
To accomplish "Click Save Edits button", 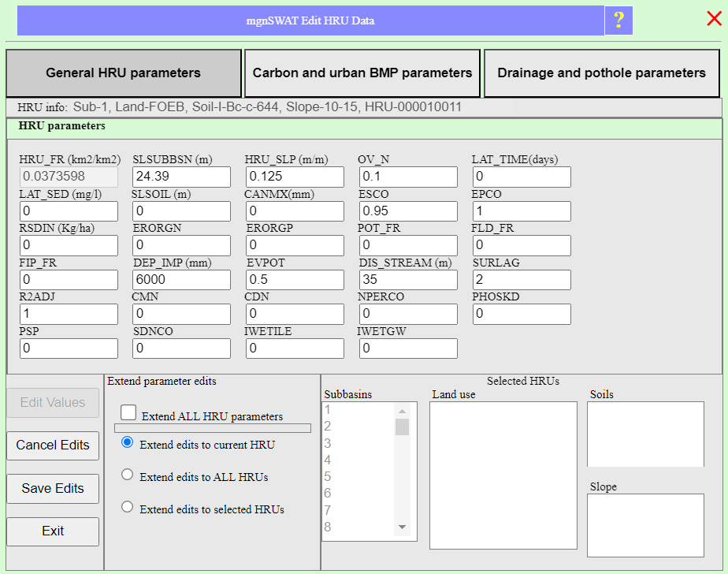I will click(x=53, y=489).
